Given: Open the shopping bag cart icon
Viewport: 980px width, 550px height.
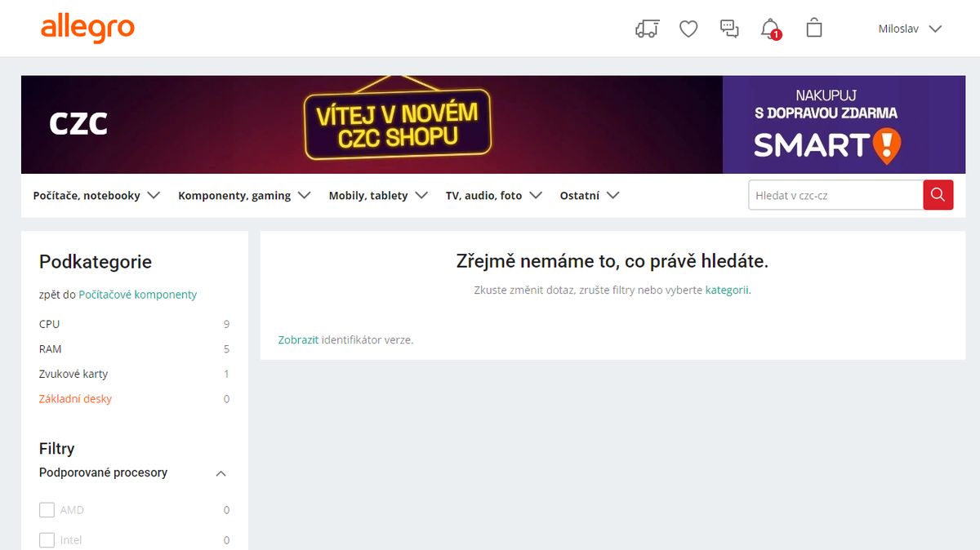Looking at the screenshot, I should coord(813,28).
